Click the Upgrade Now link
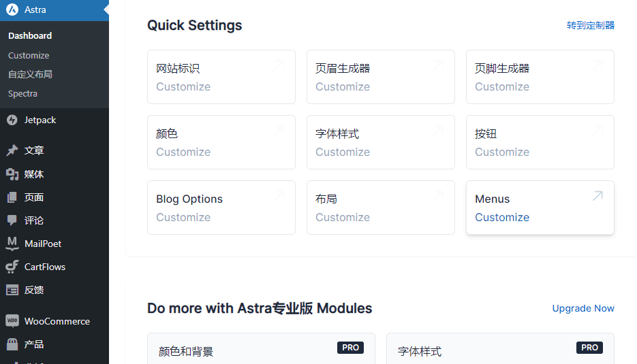 [583, 308]
